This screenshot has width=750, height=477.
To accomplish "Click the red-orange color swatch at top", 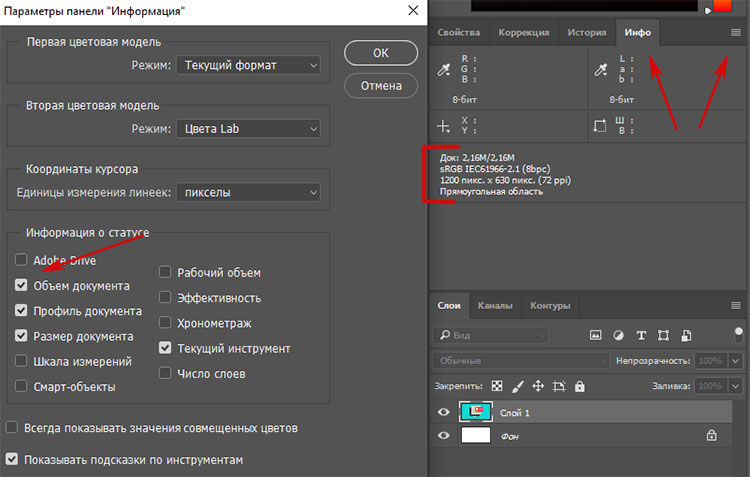I will click(x=722, y=5).
